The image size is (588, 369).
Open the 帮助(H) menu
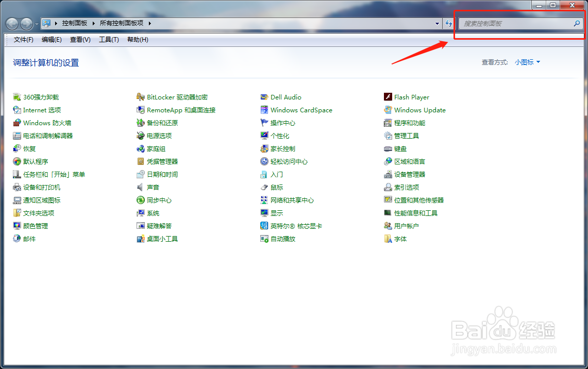[138, 39]
